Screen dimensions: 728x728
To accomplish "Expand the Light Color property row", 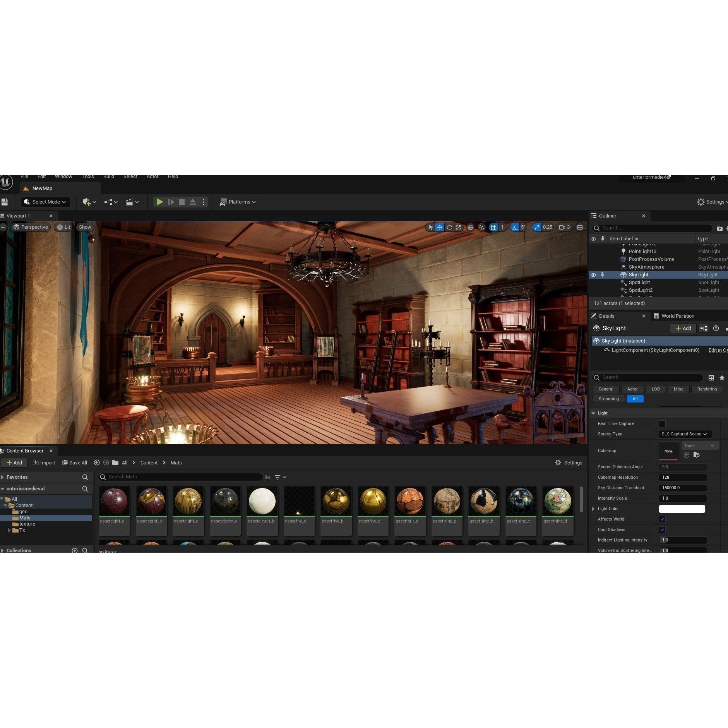I will 593,509.
